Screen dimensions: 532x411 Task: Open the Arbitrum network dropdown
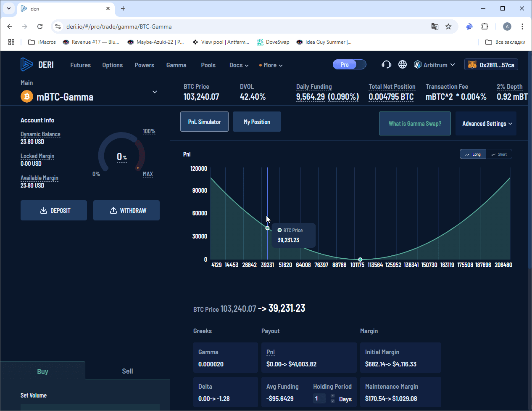click(x=435, y=65)
